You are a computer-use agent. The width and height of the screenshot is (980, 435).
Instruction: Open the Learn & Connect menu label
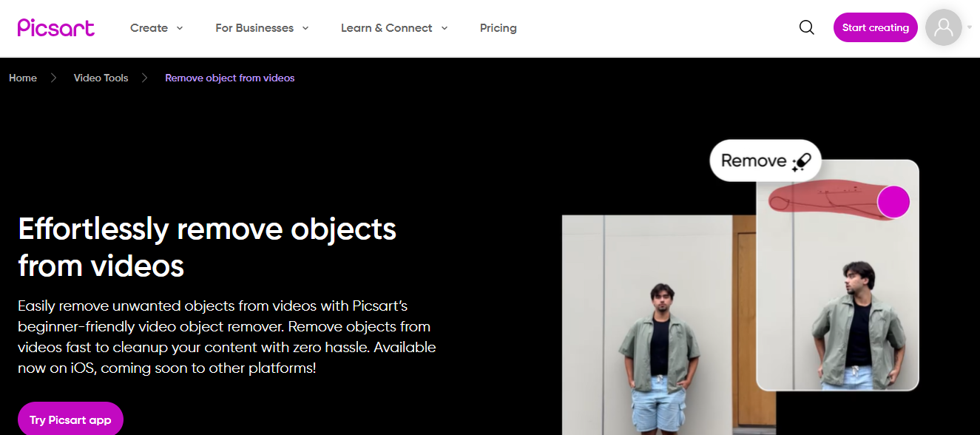tap(386, 28)
